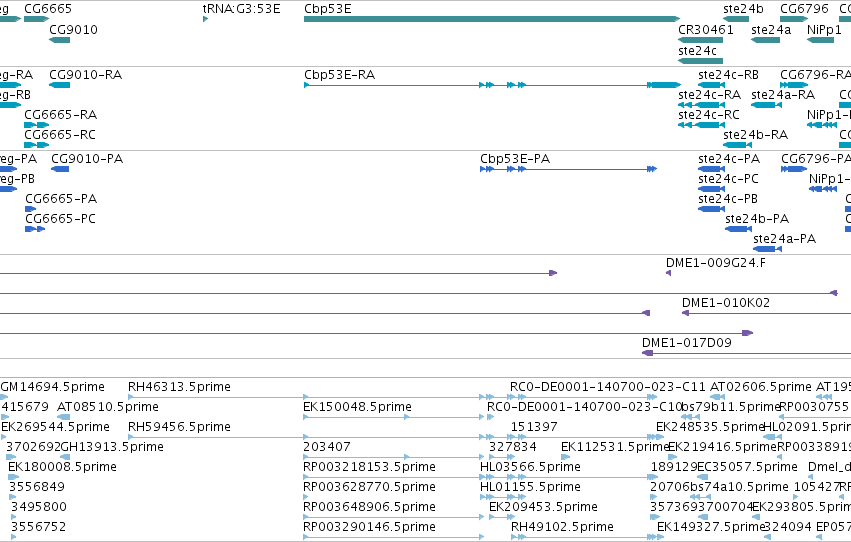Click RC0-DE0001-140700-023-C11 label
The image size is (851, 542).
[x=608, y=387]
